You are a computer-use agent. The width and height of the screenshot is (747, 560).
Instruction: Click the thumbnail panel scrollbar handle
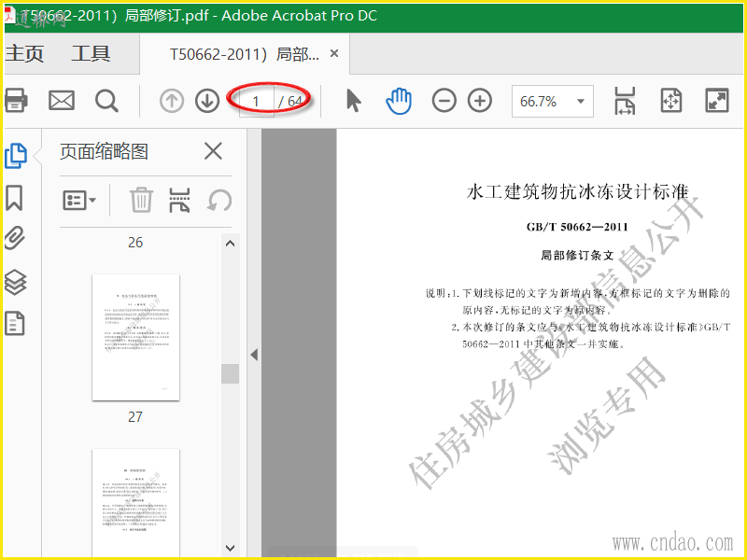coord(230,374)
